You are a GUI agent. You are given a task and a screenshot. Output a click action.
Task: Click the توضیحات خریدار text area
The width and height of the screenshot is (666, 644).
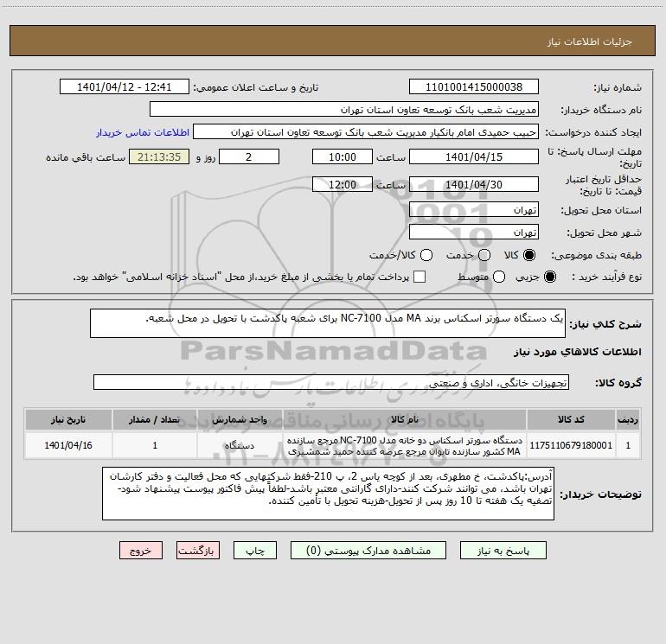[328, 494]
